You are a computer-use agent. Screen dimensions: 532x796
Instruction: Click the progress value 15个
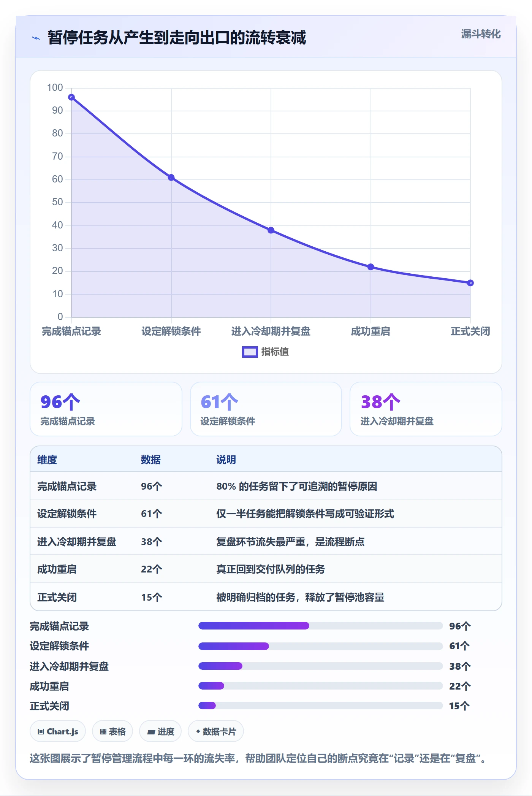pyautogui.click(x=460, y=706)
